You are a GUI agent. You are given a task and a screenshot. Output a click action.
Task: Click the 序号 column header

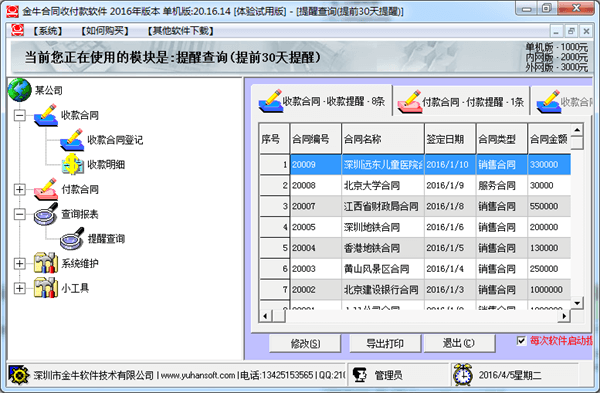point(274,139)
